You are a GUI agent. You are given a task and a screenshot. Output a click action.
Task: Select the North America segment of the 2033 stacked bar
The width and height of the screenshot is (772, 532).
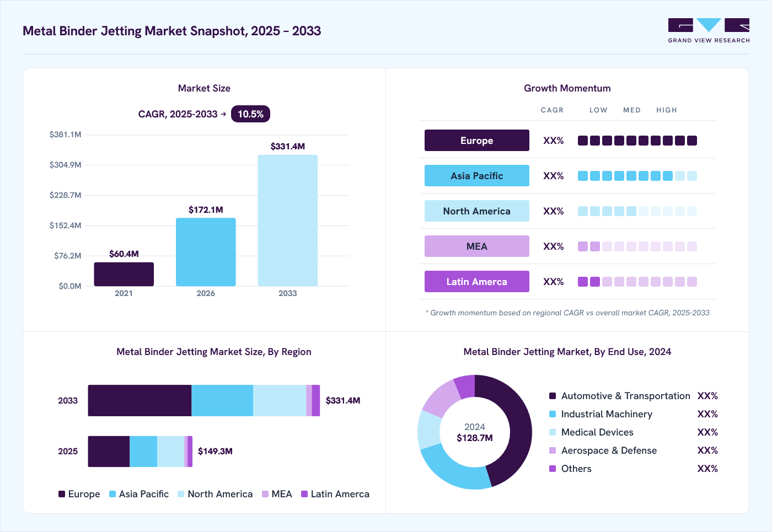tap(280, 401)
